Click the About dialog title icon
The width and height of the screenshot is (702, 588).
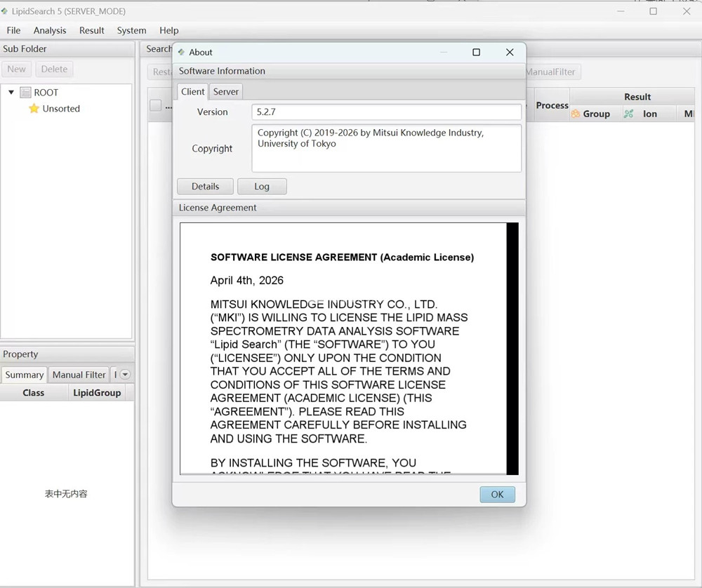point(181,53)
